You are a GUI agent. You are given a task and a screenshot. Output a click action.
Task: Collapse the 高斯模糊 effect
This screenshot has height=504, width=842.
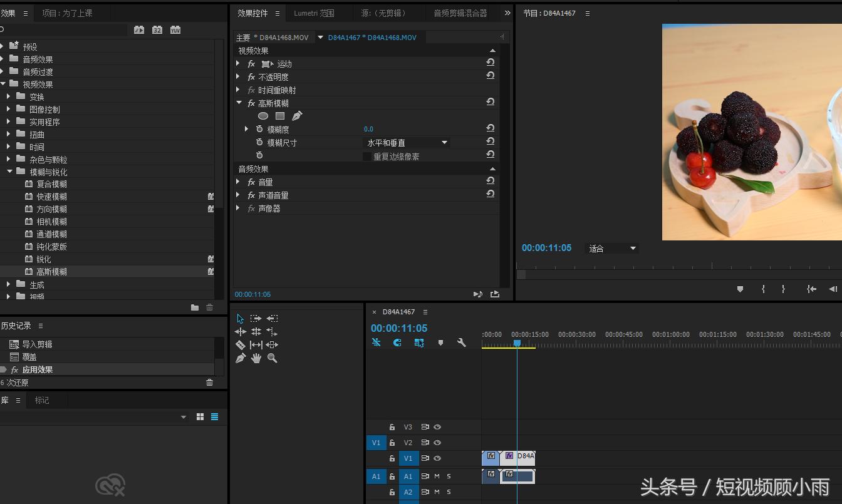[x=239, y=103]
